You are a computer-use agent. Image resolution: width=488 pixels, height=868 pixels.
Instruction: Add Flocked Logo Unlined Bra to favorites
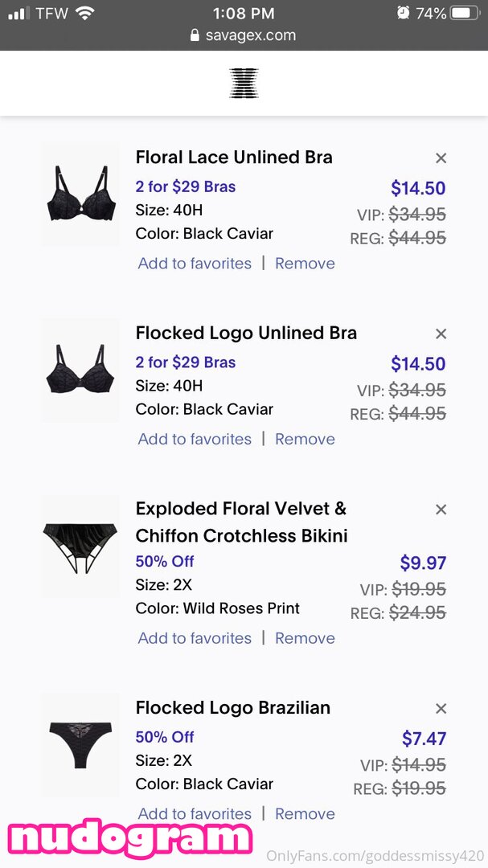[195, 439]
